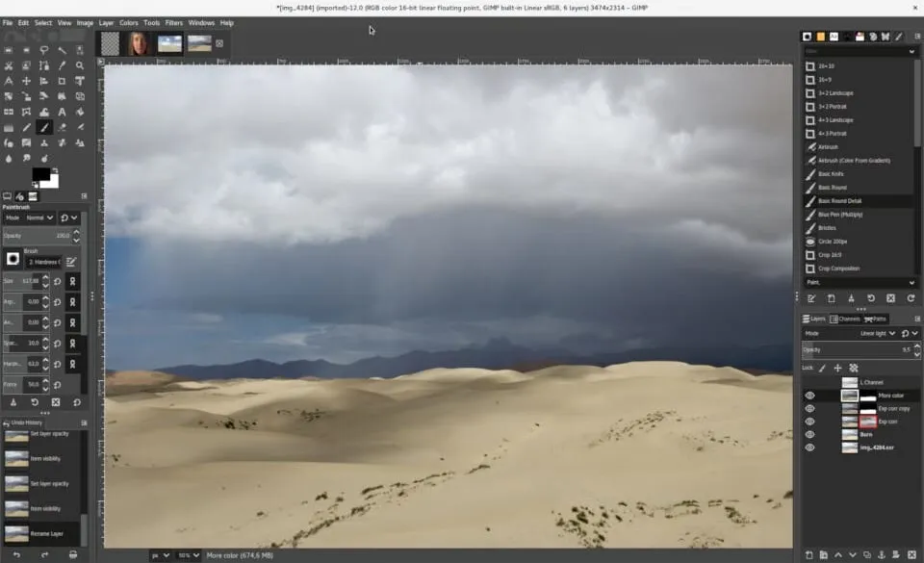Select the Text tool

pyautogui.click(x=60, y=112)
